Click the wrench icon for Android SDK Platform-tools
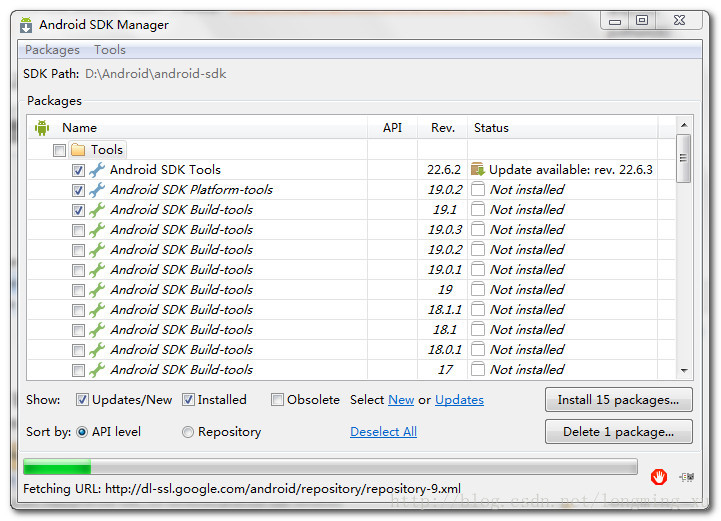Image resolution: width=721 pixels, height=521 pixels. (x=97, y=189)
